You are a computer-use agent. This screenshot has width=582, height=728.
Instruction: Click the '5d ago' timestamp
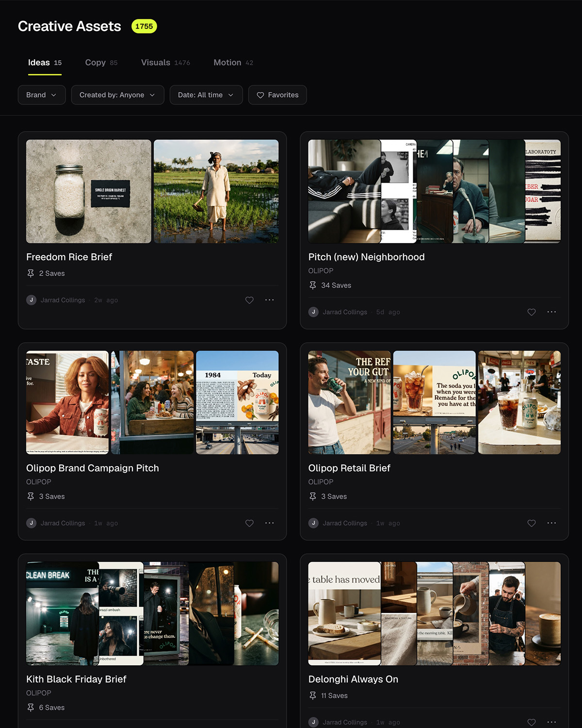coord(388,312)
